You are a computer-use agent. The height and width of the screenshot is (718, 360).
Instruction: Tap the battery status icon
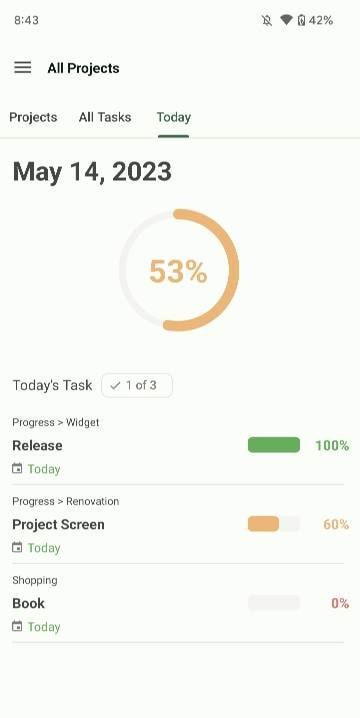[x=301, y=20]
